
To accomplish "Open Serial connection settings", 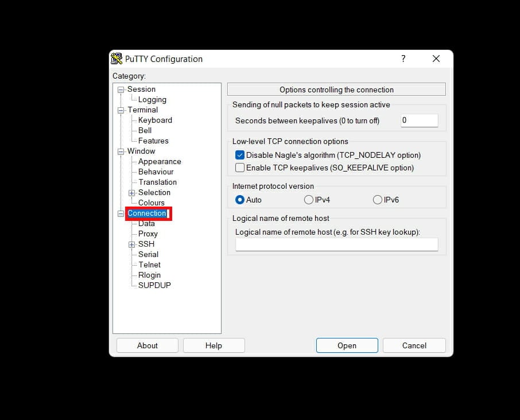I will pyautogui.click(x=148, y=254).
